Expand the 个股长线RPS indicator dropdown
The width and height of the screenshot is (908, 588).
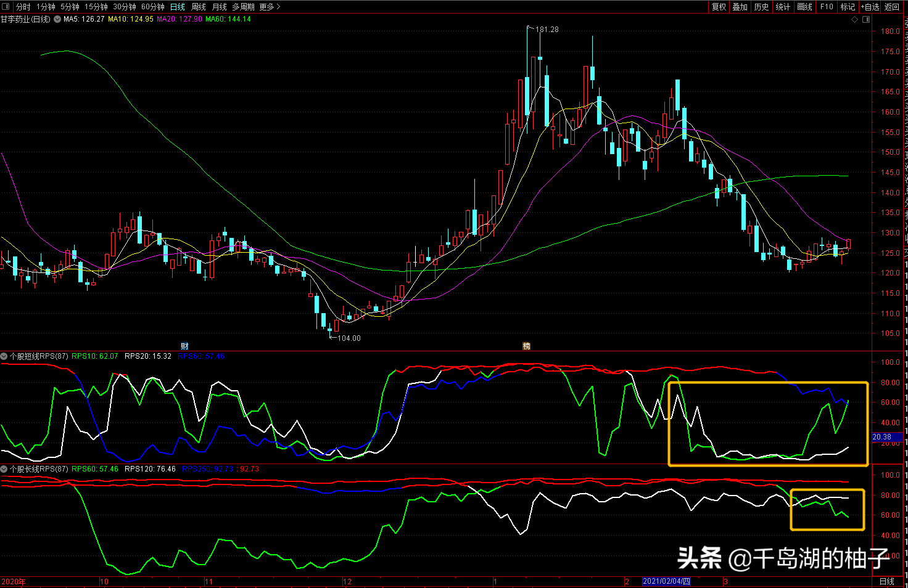(4, 469)
